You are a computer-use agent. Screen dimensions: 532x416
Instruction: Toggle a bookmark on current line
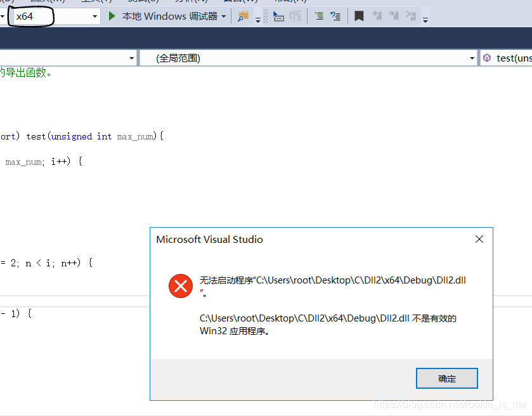click(359, 16)
